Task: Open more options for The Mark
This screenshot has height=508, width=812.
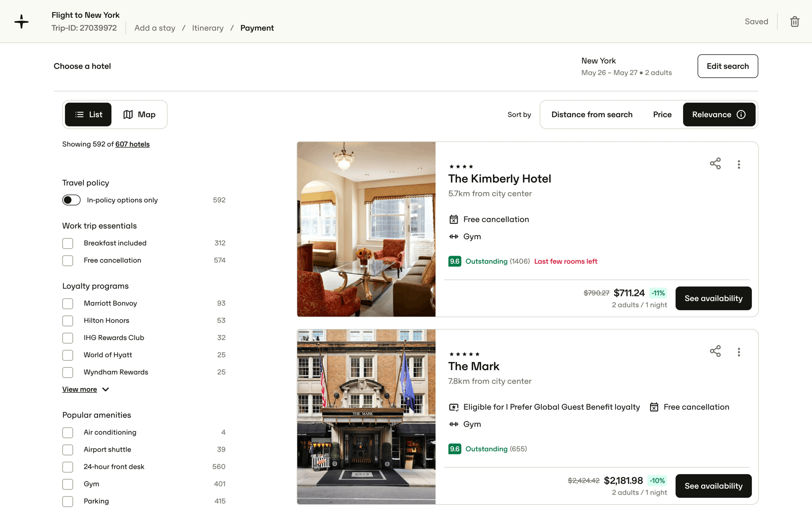Action: 739,352
